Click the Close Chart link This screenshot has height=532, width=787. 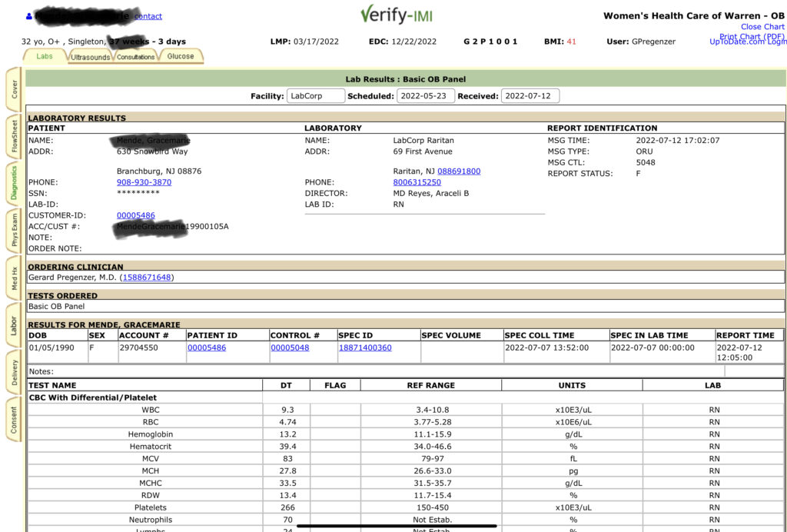pos(762,27)
